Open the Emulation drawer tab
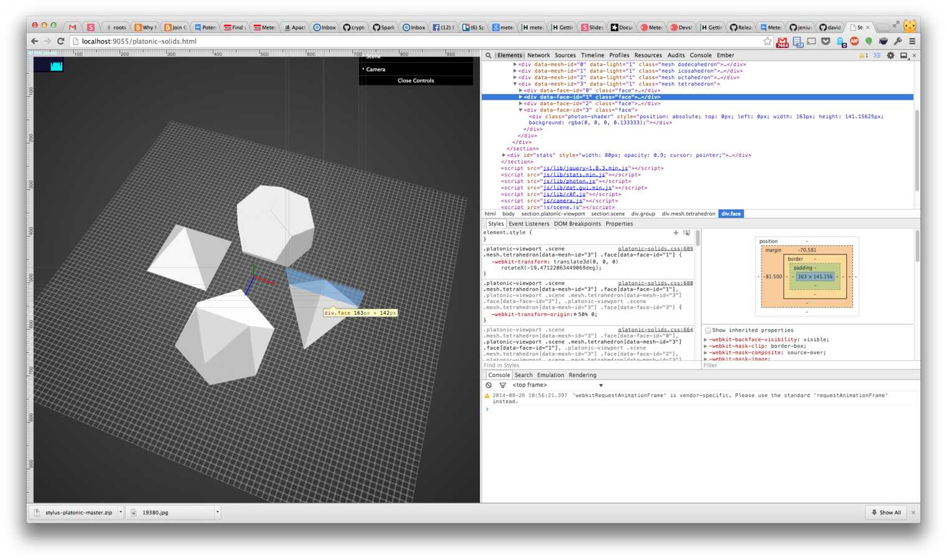947x560 pixels. click(x=550, y=375)
